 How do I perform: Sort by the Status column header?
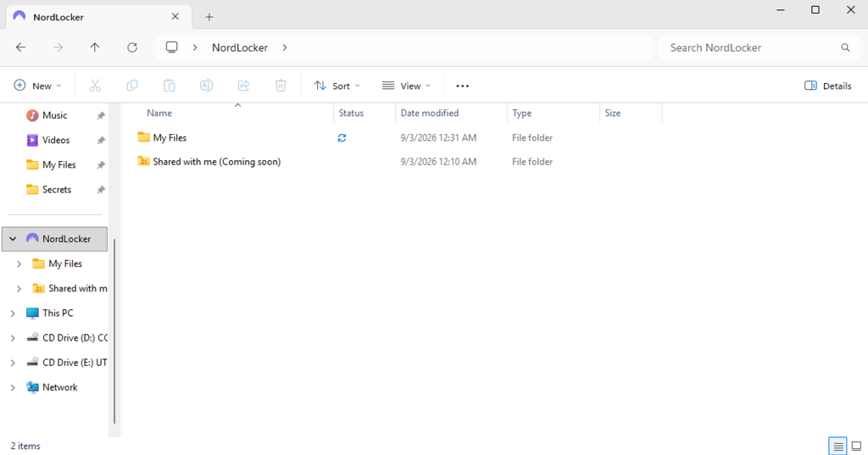(x=351, y=113)
